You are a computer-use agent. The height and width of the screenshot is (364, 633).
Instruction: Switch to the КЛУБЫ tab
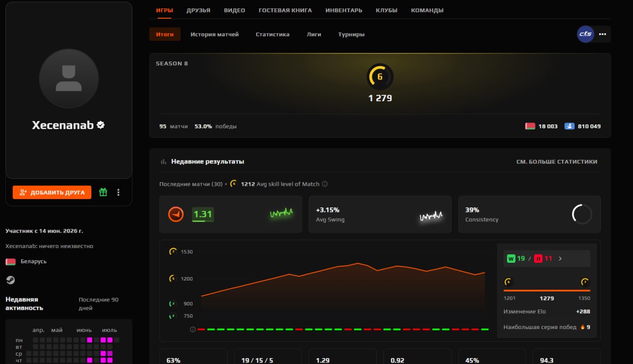coord(387,10)
